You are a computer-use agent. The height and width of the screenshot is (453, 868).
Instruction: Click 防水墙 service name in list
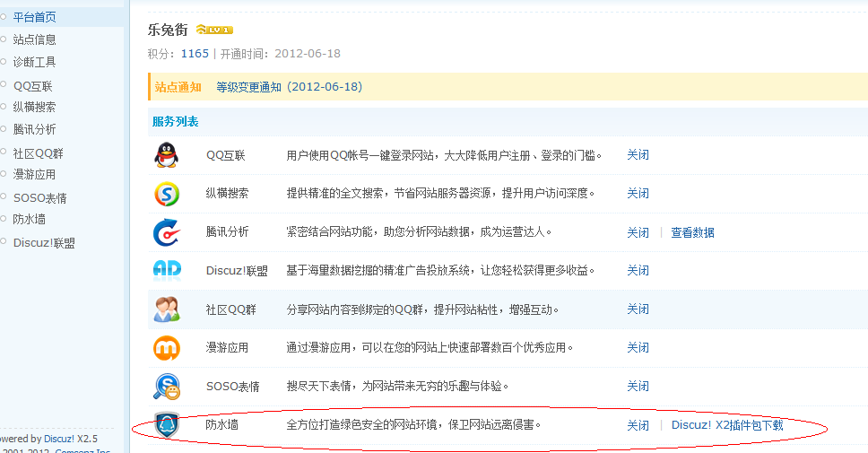(222, 425)
